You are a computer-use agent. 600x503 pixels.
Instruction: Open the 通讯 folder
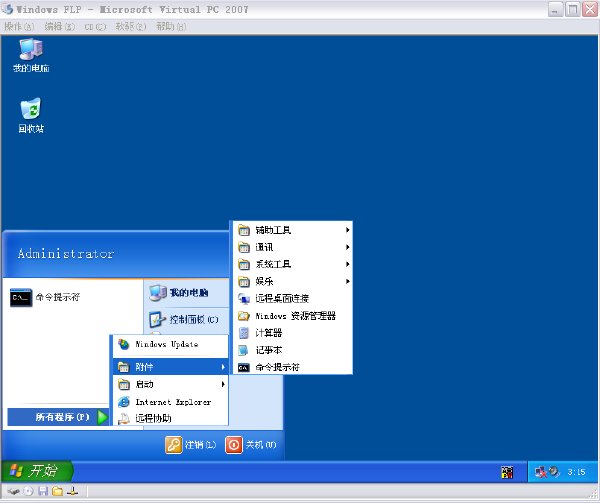click(x=293, y=247)
